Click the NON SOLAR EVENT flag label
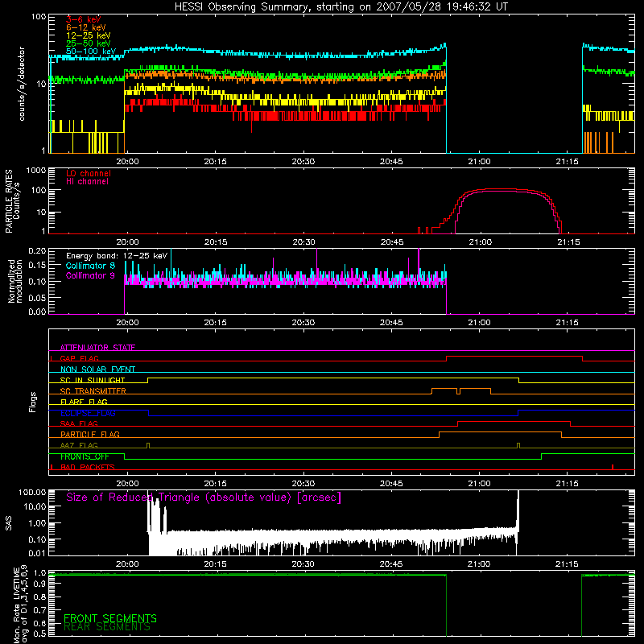644x644 pixels. tap(97, 369)
